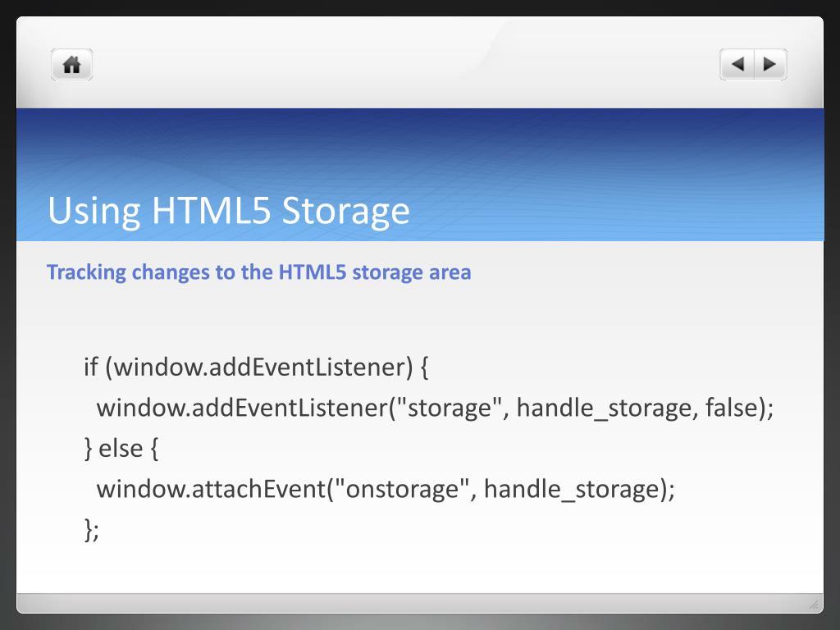Viewport: 840px width, 630px height.
Task: Click the closing "};" code line
Action: pos(91,530)
